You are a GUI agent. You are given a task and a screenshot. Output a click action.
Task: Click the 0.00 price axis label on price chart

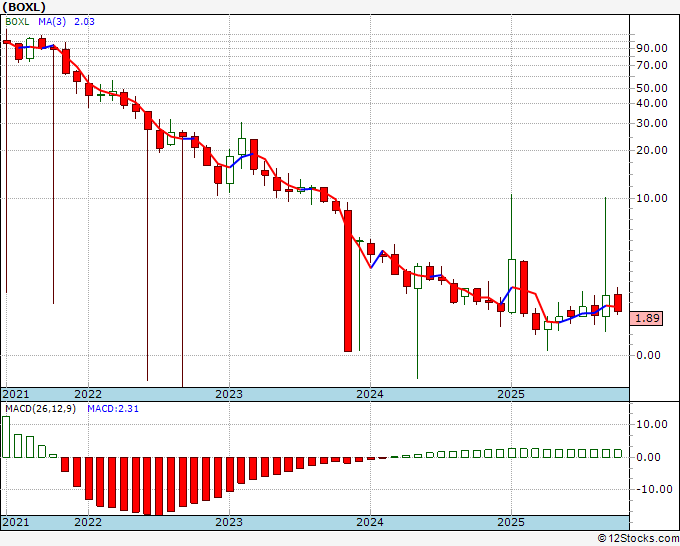coord(648,355)
